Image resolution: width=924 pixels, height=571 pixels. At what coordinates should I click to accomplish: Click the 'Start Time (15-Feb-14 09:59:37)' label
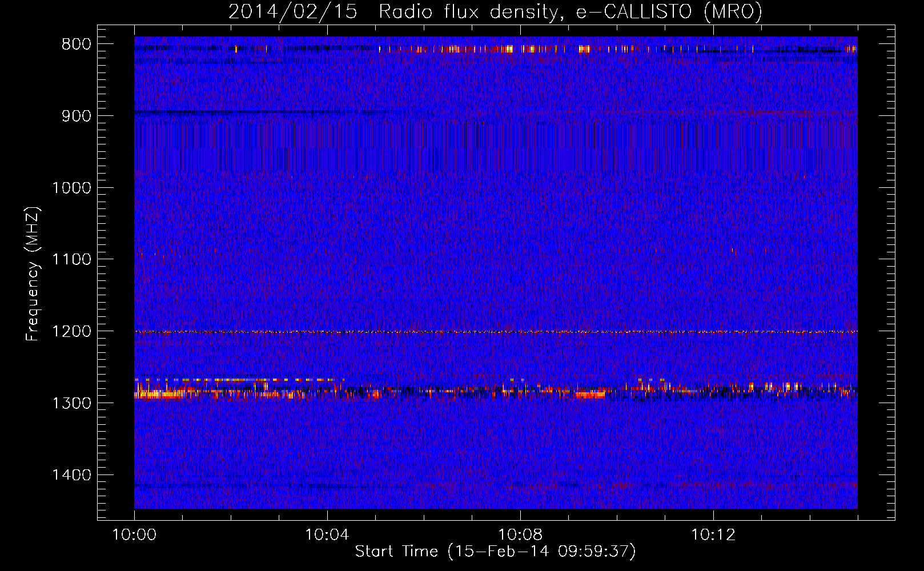(x=495, y=552)
